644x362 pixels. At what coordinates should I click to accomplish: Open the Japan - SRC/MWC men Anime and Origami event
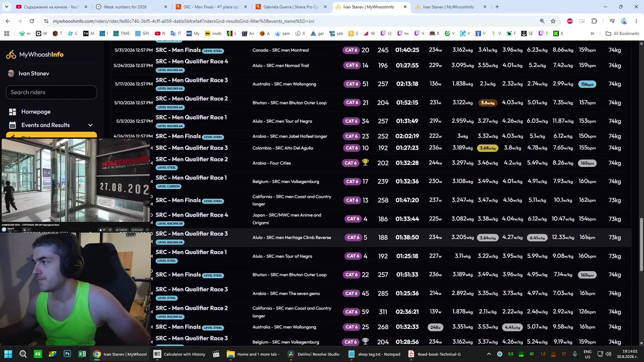pyautogui.click(x=287, y=218)
